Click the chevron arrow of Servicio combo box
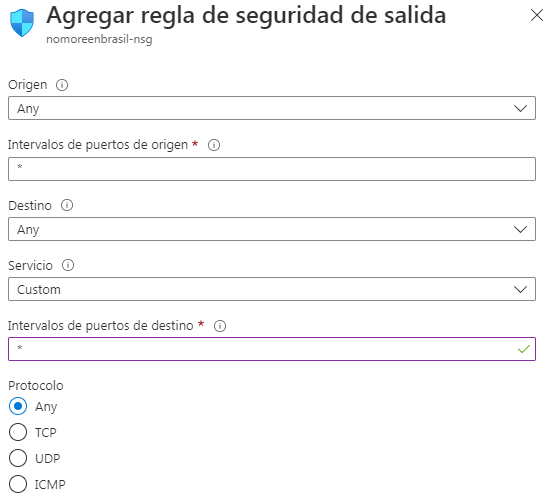 pos(520,289)
